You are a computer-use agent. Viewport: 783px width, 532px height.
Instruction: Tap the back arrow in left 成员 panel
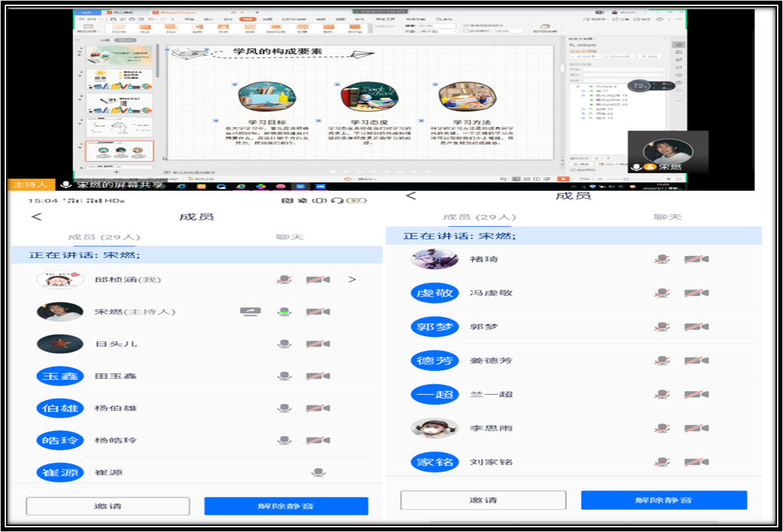pyautogui.click(x=36, y=217)
